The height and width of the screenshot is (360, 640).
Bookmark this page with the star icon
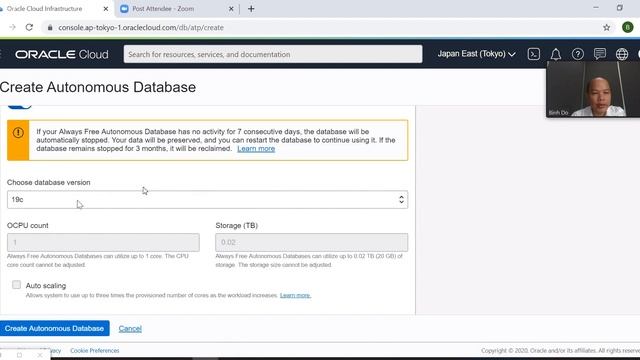click(607, 27)
